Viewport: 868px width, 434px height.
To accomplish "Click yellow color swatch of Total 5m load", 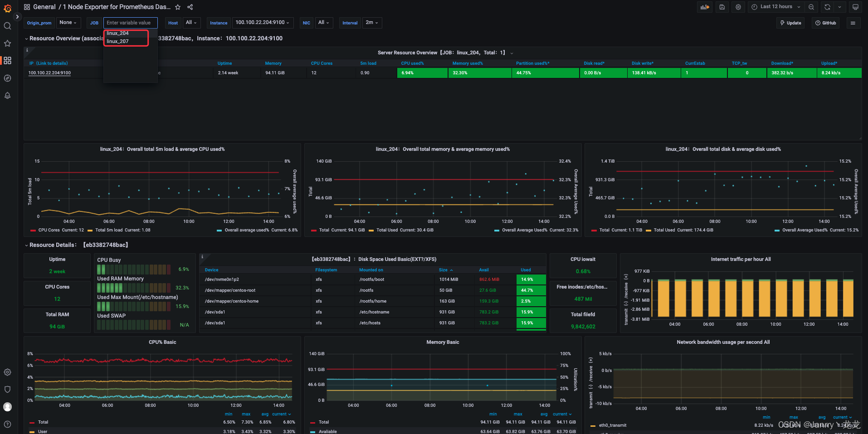I will point(90,230).
